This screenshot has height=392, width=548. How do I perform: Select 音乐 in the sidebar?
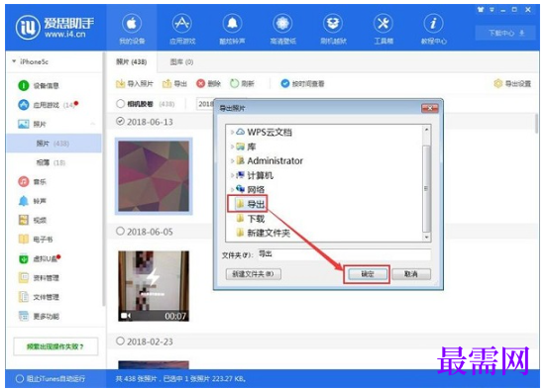32,181
